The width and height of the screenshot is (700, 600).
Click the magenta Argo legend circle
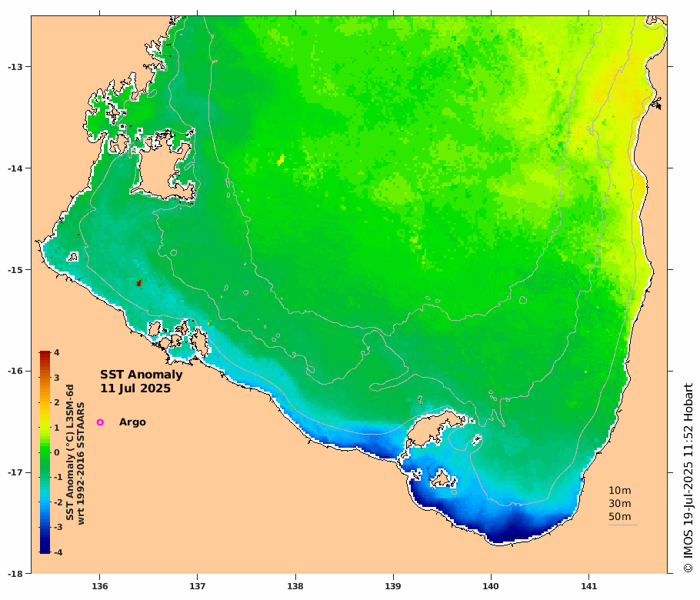100,422
